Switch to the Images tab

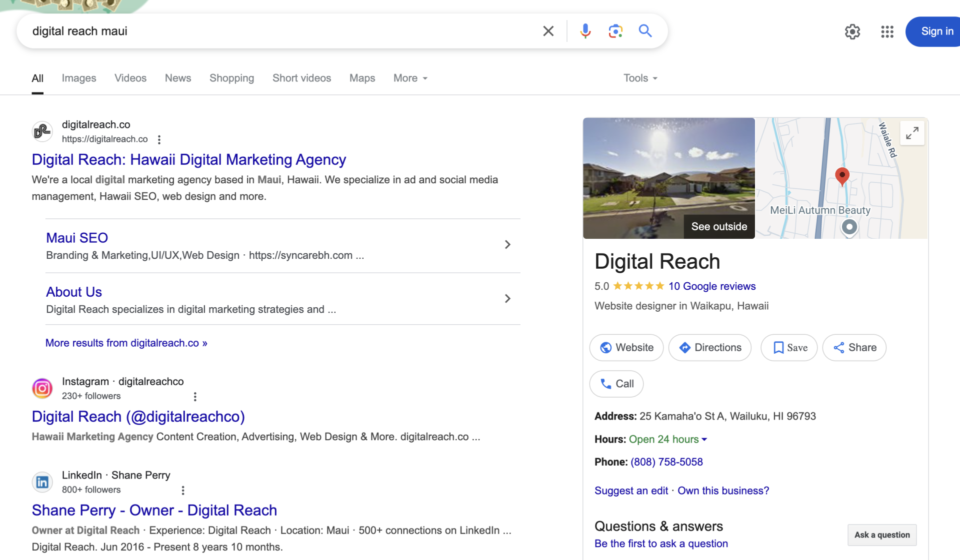click(x=78, y=78)
